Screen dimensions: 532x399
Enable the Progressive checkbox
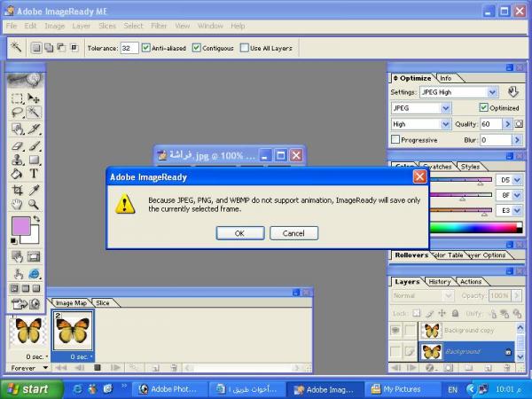click(395, 139)
